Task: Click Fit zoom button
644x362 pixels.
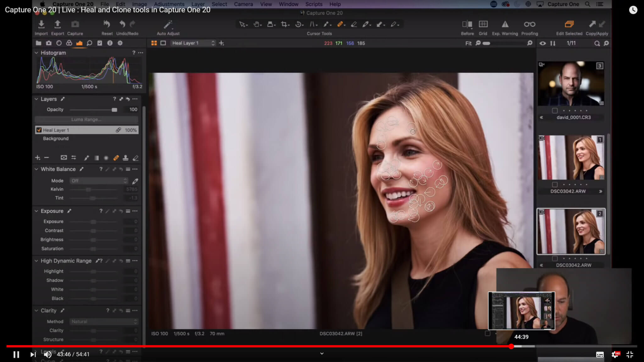Action: [x=468, y=43]
